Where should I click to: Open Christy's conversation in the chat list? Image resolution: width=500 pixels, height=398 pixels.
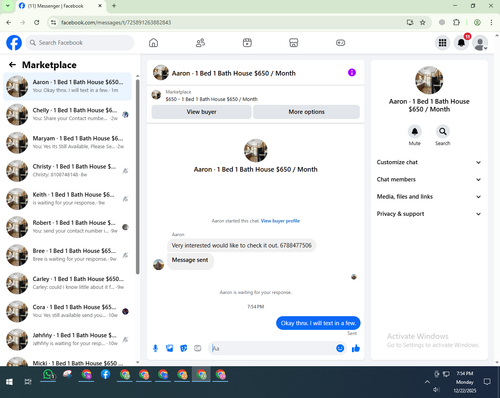[x=67, y=171]
